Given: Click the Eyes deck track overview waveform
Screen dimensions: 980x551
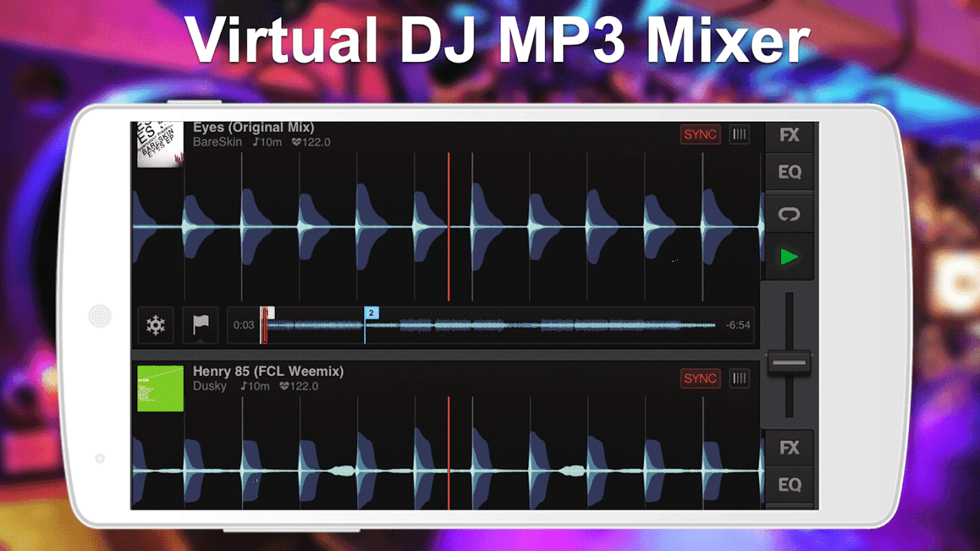Looking at the screenshot, I should (490, 325).
